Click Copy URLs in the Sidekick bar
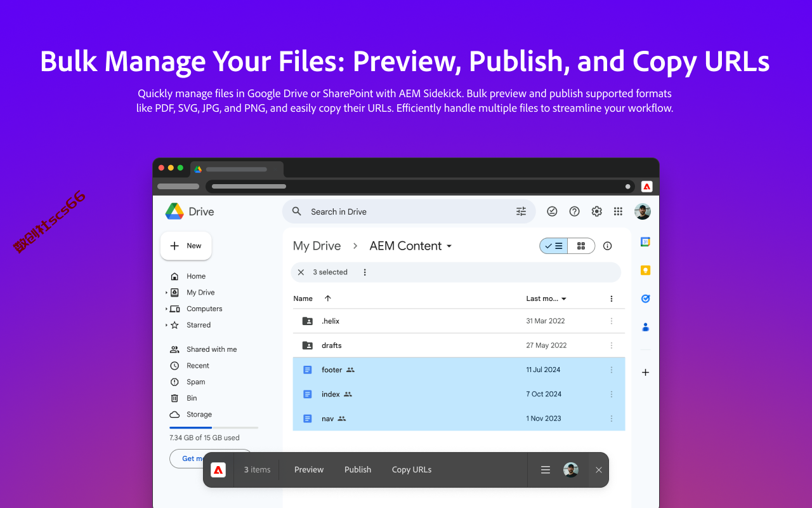The height and width of the screenshot is (508, 812). pos(412,470)
